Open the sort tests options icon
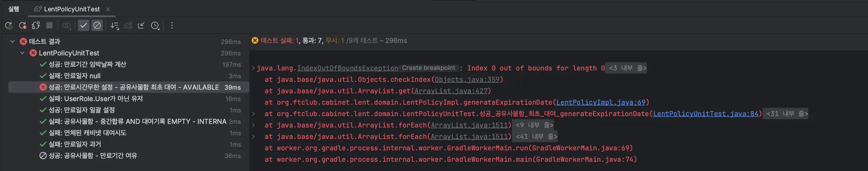The image size is (868, 171). pos(114,25)
